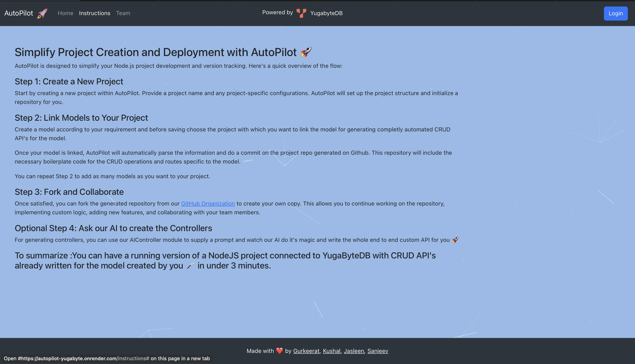
Task: Click the 'Step 3: Fork and Collaborate' heading
Action: [69, 192]
